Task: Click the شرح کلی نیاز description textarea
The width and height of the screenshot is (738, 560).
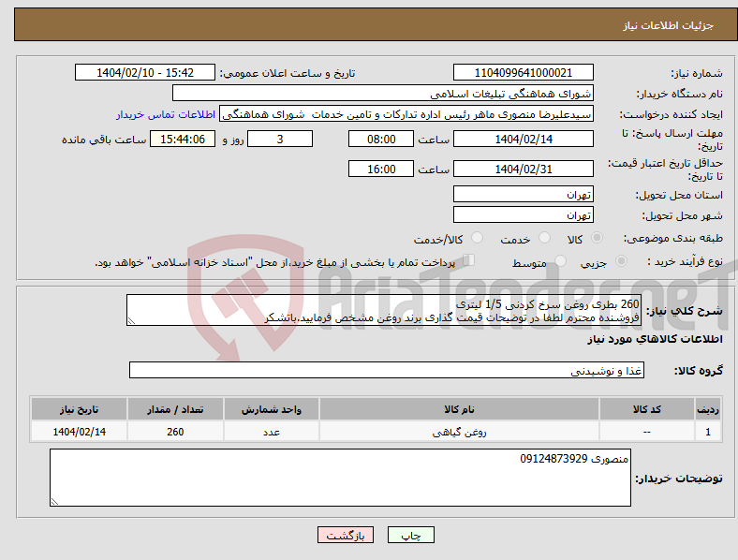Action: coord(384,310)
